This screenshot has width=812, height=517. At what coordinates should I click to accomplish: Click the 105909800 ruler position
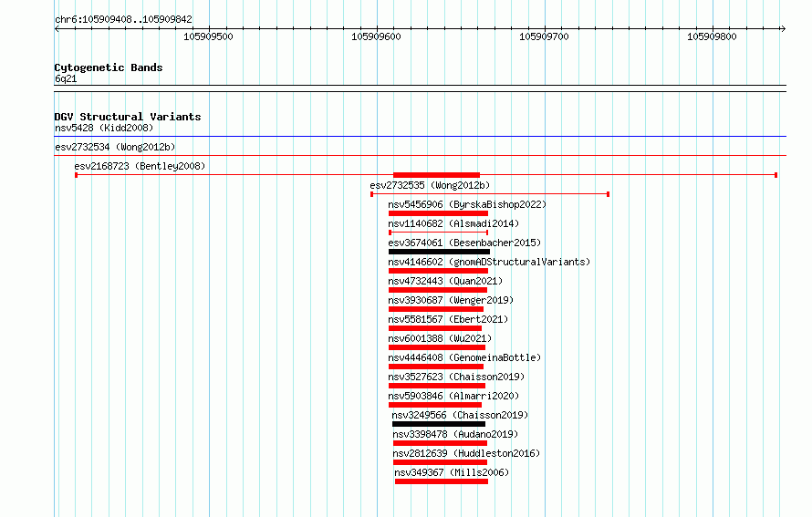pos(712,36)
